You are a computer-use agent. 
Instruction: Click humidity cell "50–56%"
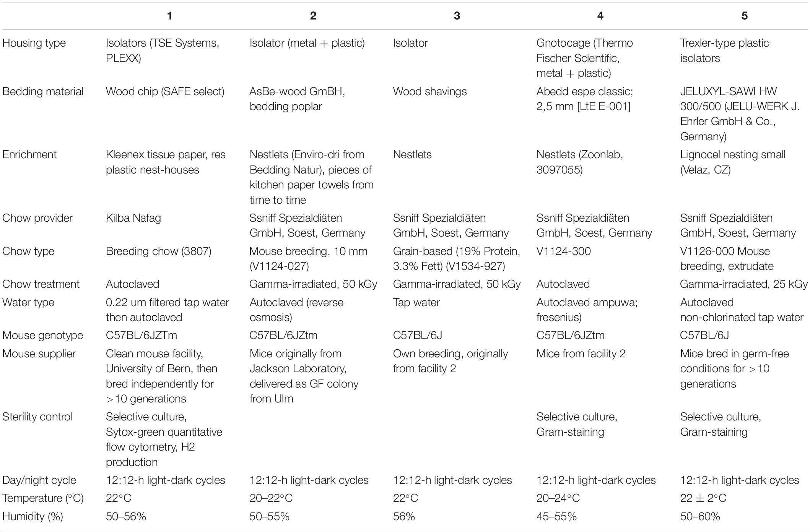126,517
